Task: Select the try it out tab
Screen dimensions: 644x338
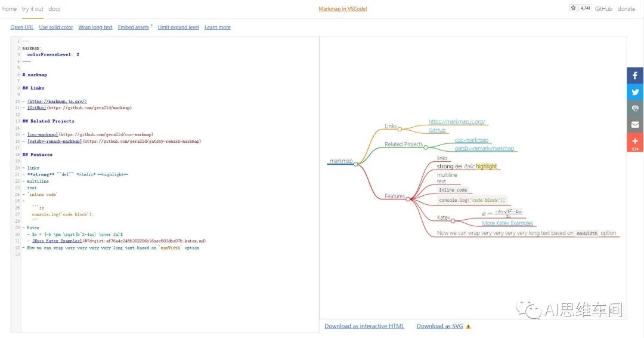Action: [32, 8]
